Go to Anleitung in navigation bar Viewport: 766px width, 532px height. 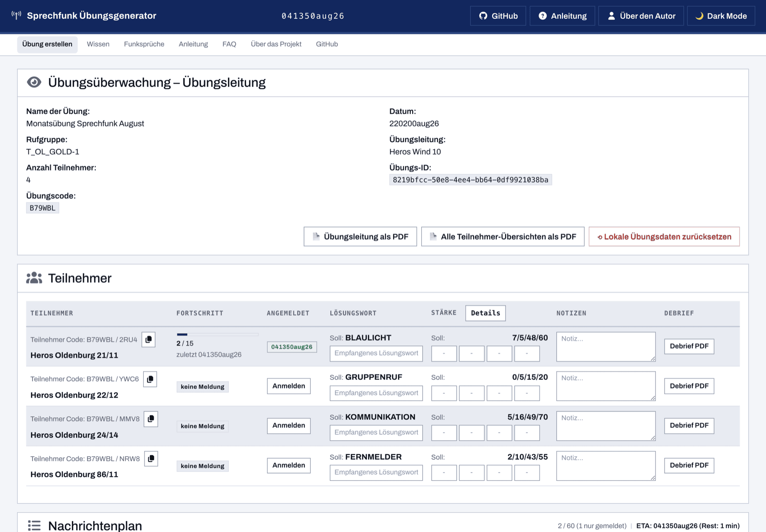(x=193, y=44)
